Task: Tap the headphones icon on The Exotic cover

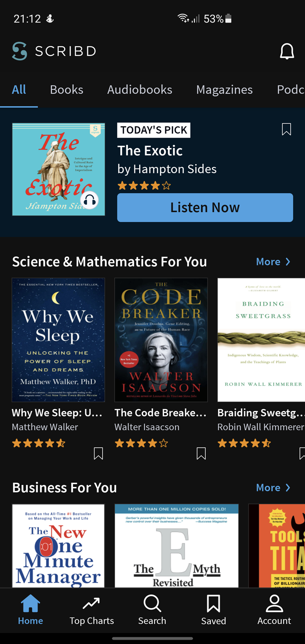Action: 90,200
